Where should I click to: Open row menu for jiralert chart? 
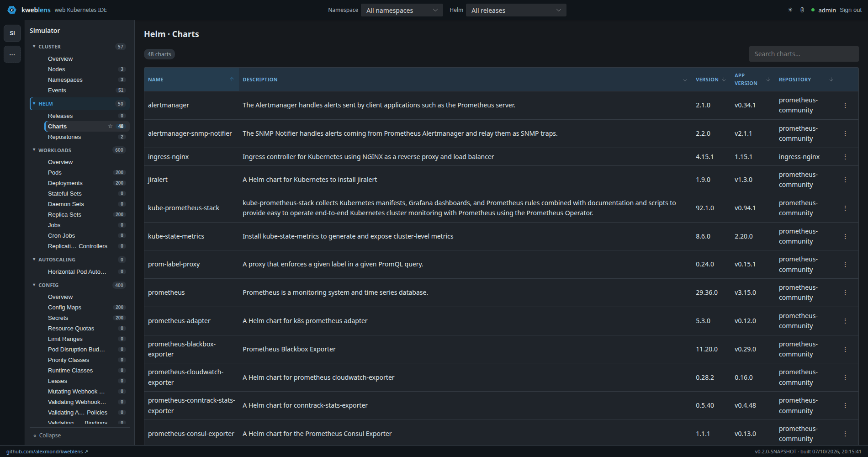(x=845, y=180)
